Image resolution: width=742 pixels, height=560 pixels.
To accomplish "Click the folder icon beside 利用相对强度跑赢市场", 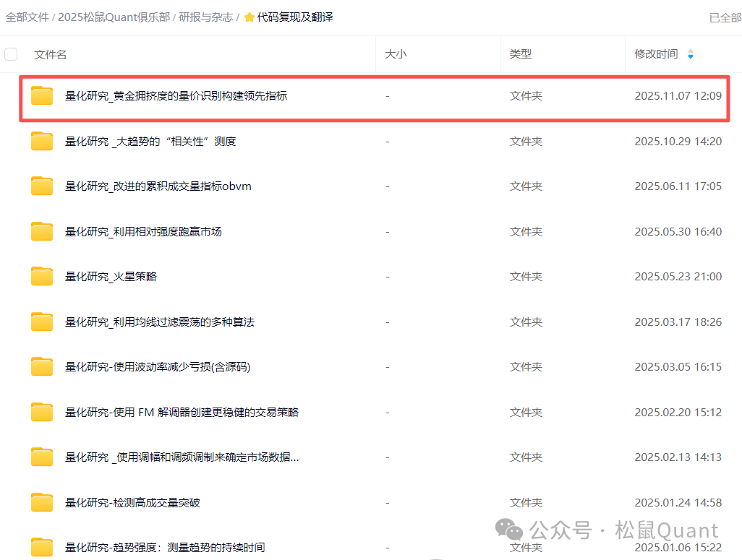I will (41, 231).
